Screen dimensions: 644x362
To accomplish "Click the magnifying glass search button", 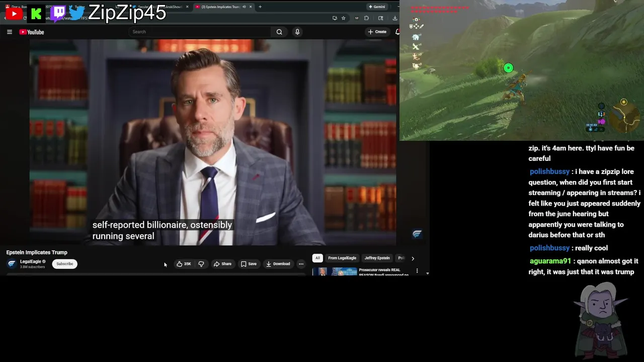I will (x=279, y=32).
